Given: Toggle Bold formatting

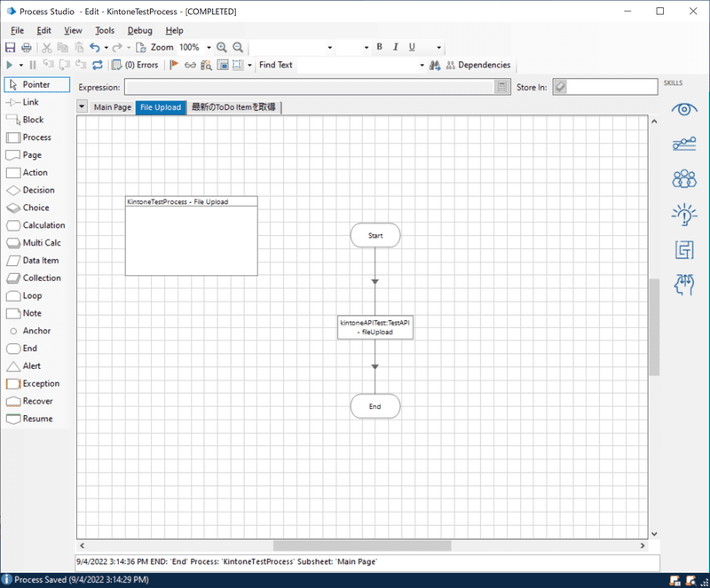Looking at the screenshot, I should click(x=380, y=47).
